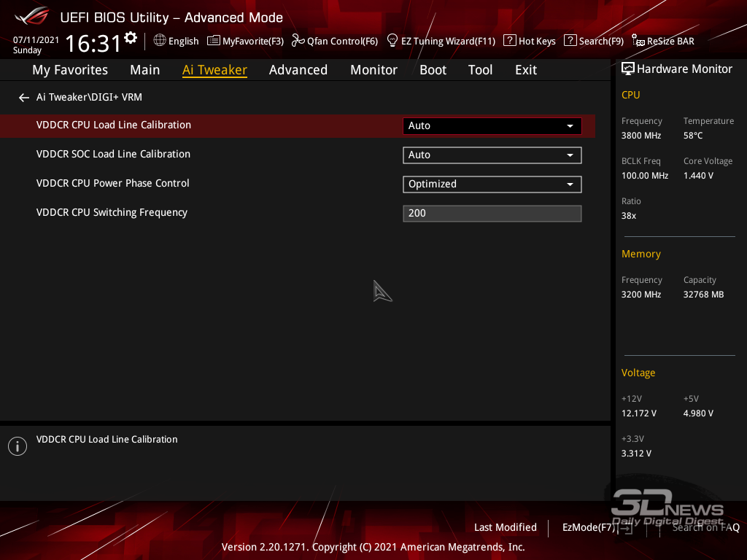This screenshot has width=747, height=560.
Task: Select VDDCR CPU Load Line Calibration row label
Action: click(x=113, y=125)
